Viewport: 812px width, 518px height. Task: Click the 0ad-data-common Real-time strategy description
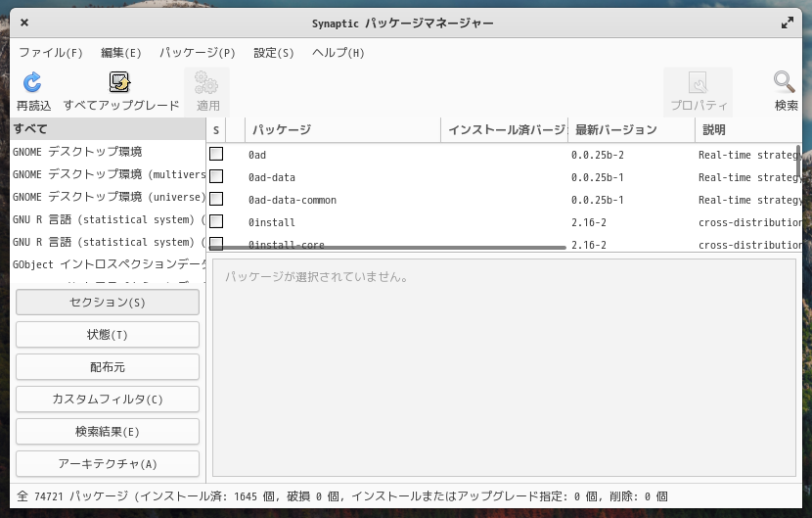pyautogui.click(x=749, y=200)
